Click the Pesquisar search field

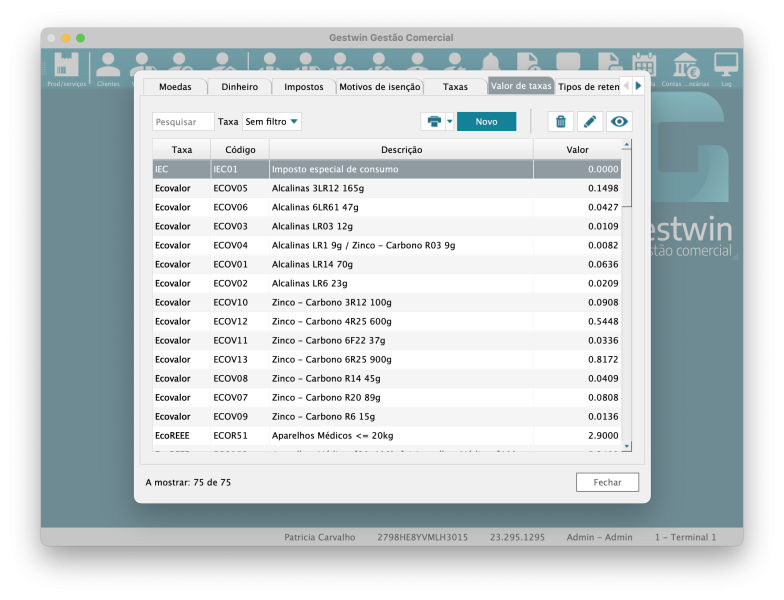point(183,122)
